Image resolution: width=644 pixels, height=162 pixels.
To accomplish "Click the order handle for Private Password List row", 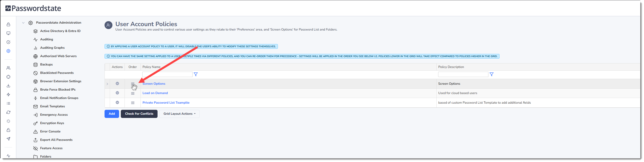I will [133, 103].
